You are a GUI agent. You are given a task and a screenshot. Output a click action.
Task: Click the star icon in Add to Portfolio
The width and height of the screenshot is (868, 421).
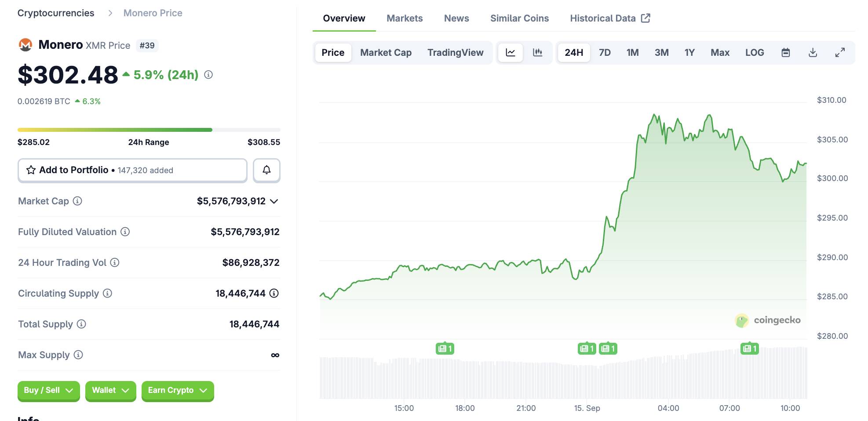[31, 170]
